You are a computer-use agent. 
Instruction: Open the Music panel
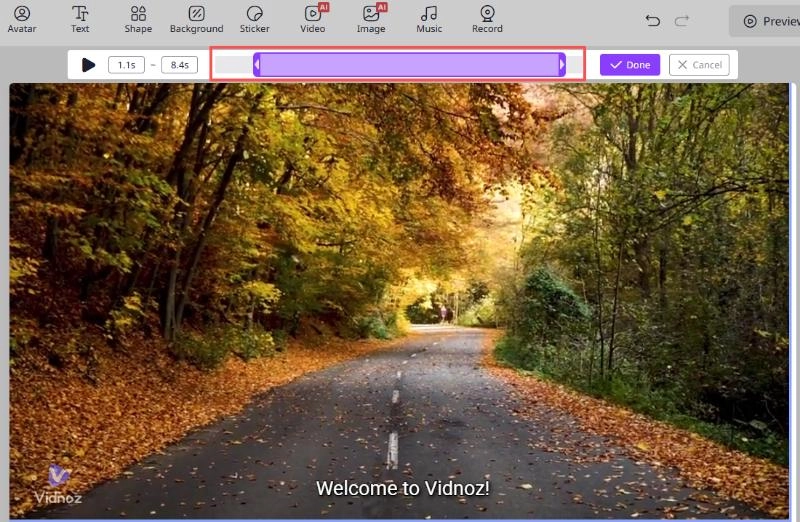[429, 19]
